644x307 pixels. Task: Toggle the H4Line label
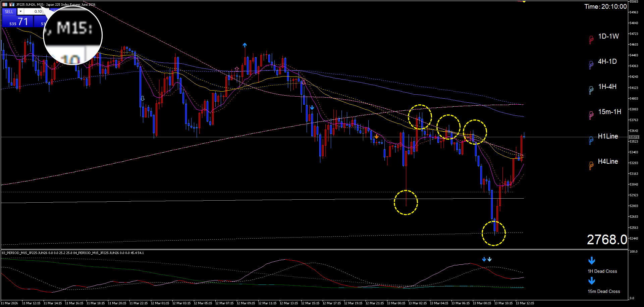pyautogui.click(x=608, y=161)
